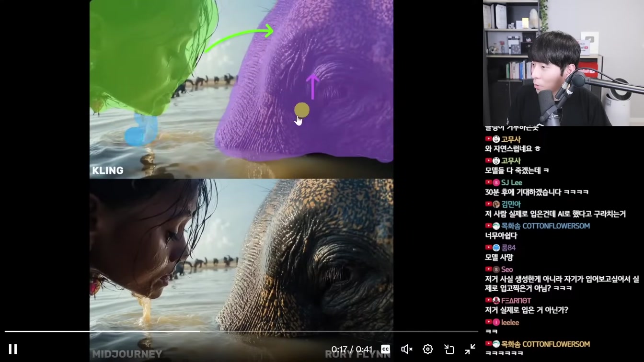Open leelee's chat username
The width and height of the screenshot is (644, 362).
point(510,322)
